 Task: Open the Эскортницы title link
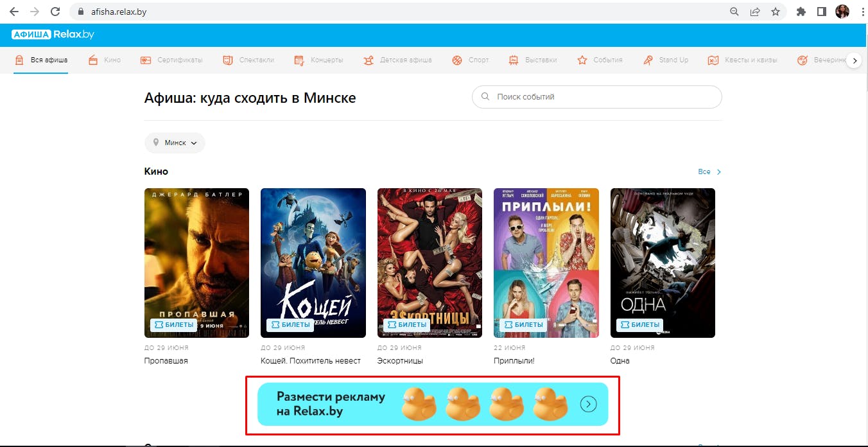click(x=400, y=361)
